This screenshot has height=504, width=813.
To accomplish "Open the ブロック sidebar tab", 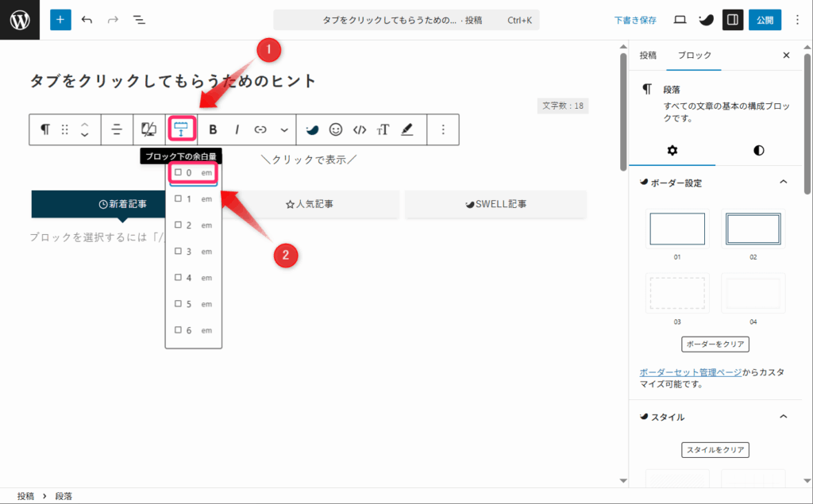I will pos(694,55).
